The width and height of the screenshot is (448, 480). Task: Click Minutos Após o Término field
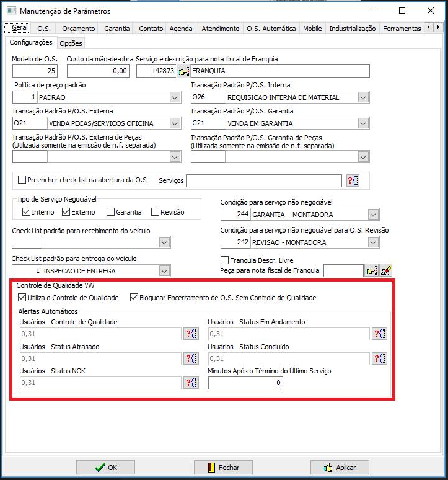pos(245,383)
